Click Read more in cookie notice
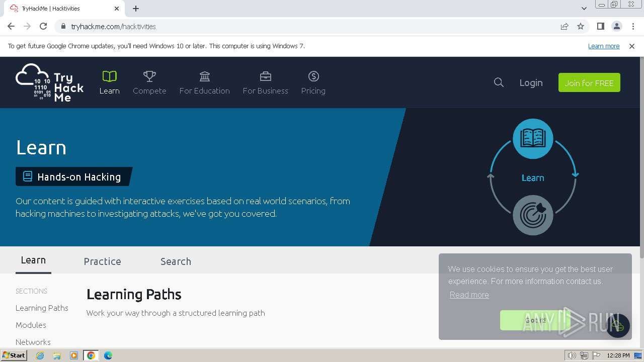This screenshot has height=362, width=644. (x=469, y=295)
